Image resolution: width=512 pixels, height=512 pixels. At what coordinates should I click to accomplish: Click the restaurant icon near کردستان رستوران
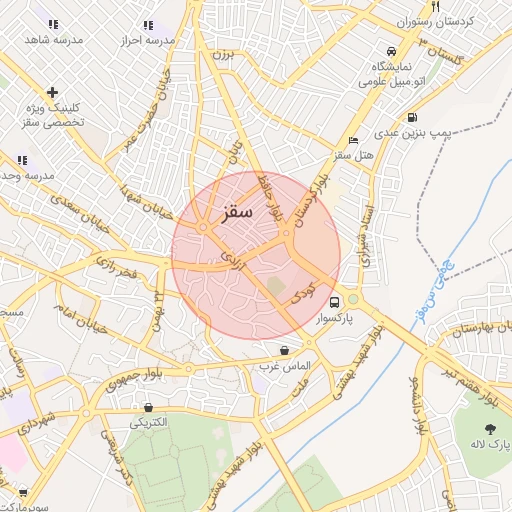tap(435, 6)
